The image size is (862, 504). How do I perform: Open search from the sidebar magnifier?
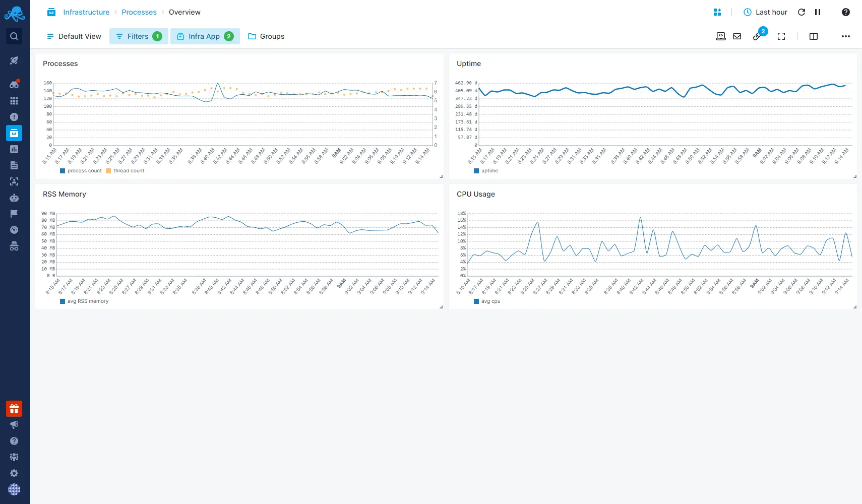[x=14, y=36]
